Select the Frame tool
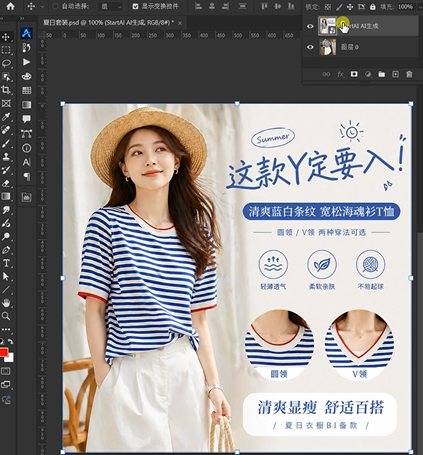The image size is (423, 455). point(6,103)
